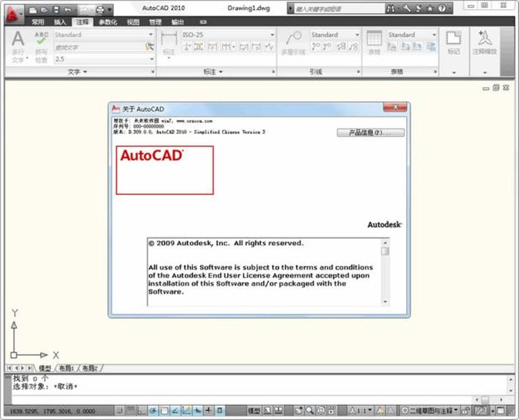The width and height of the screenshot is (519, 420).
Task: Click the Pan hand icon in status bar
Action: click(x=298, y=410)
